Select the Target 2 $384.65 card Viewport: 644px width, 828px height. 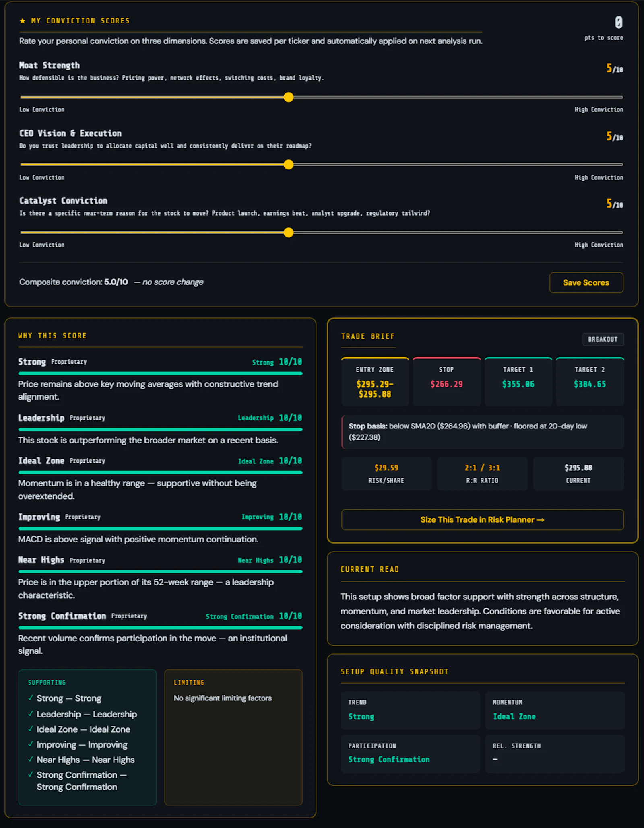590,381
